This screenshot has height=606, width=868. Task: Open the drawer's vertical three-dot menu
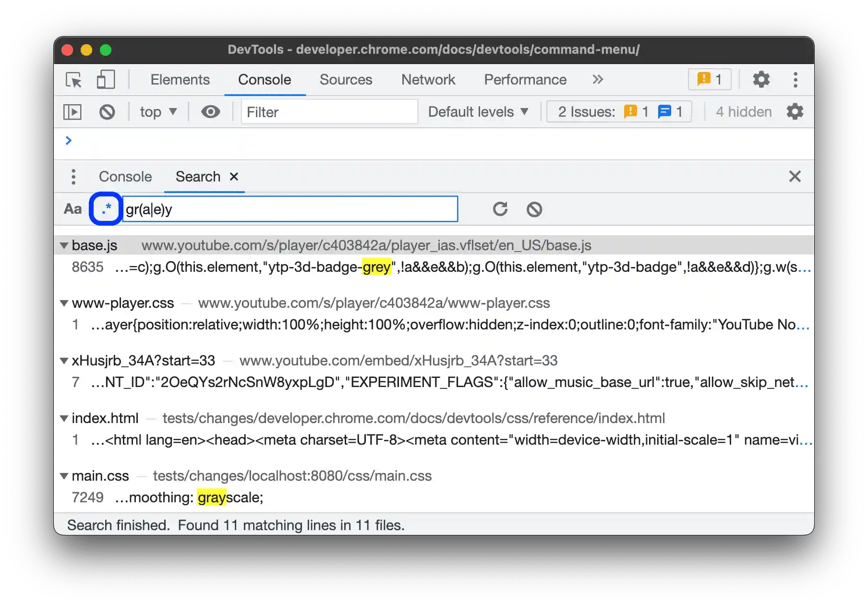point(73,177)
